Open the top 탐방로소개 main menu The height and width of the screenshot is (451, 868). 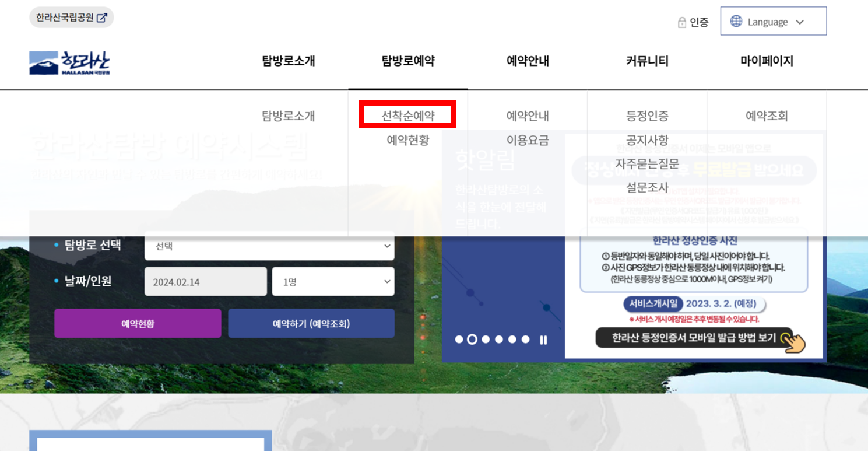[x=289, y=61]
